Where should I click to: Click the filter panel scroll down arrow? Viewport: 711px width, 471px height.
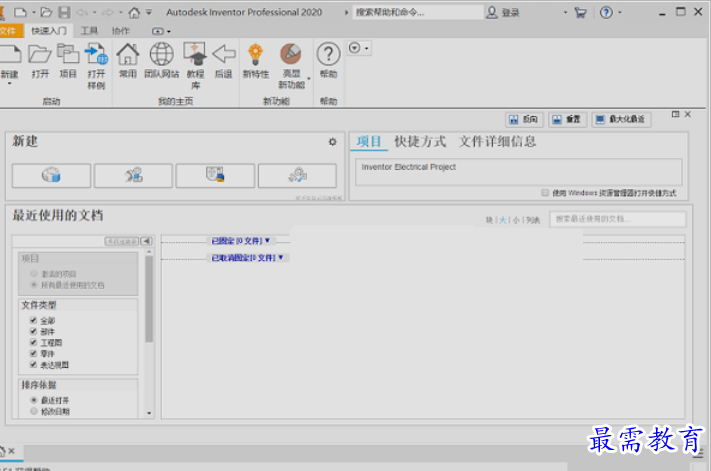(x=149, y=413)
